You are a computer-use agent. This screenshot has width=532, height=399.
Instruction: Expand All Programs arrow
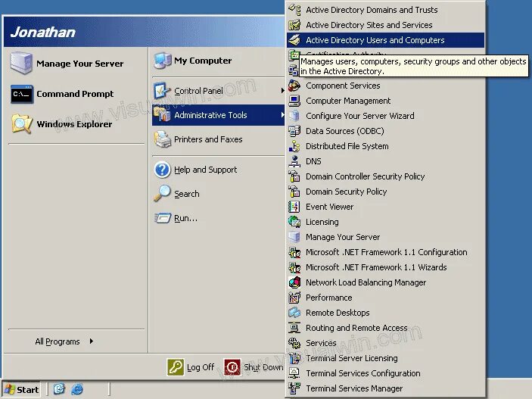click(x=92, y=341)
